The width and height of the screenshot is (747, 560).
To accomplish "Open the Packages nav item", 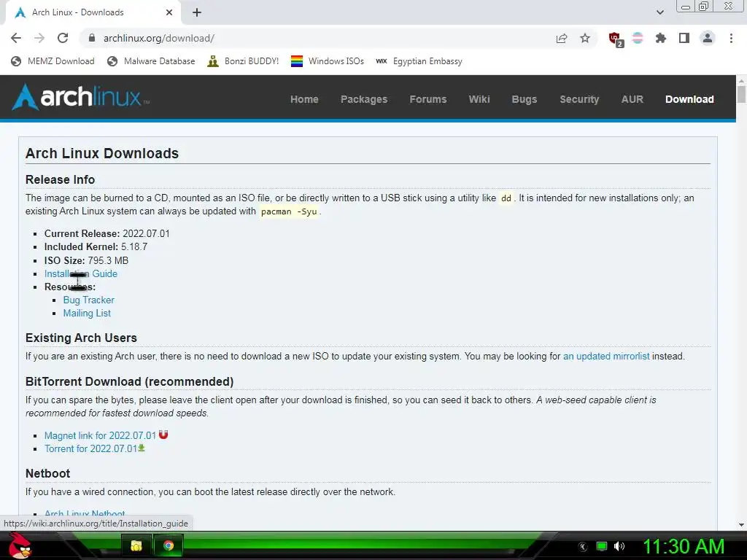I will 364,99.
